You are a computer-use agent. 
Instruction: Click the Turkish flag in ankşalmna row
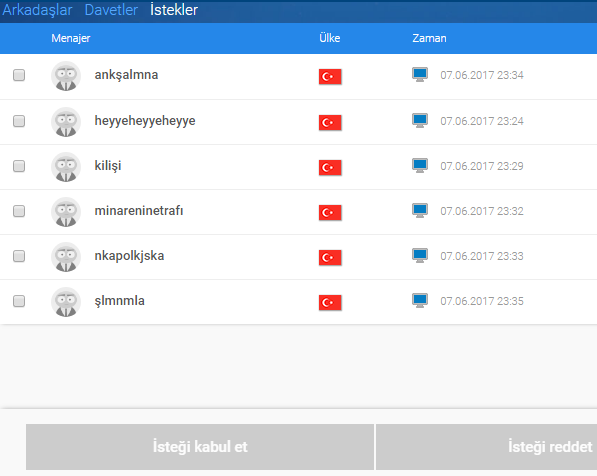pyautogui.click(x=330, y=77)
